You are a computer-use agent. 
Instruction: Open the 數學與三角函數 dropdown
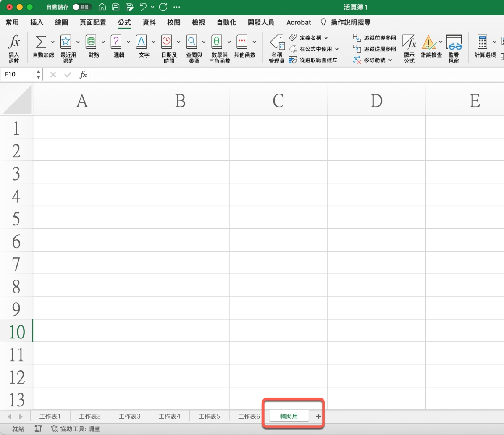[x=229, y=42]
